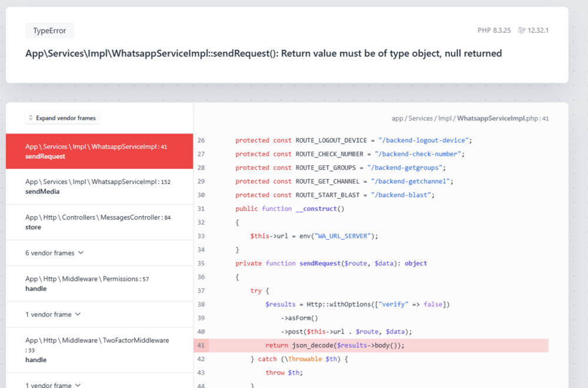Open the Permissions middleware handle frame

tap(99, 283)
